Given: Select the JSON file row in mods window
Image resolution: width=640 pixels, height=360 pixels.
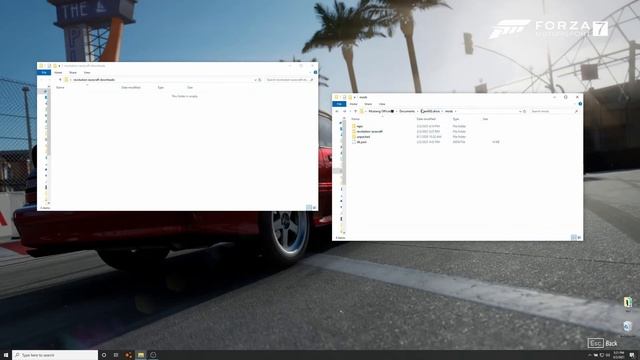Looking at the screenshot, I should coord(426,142).
